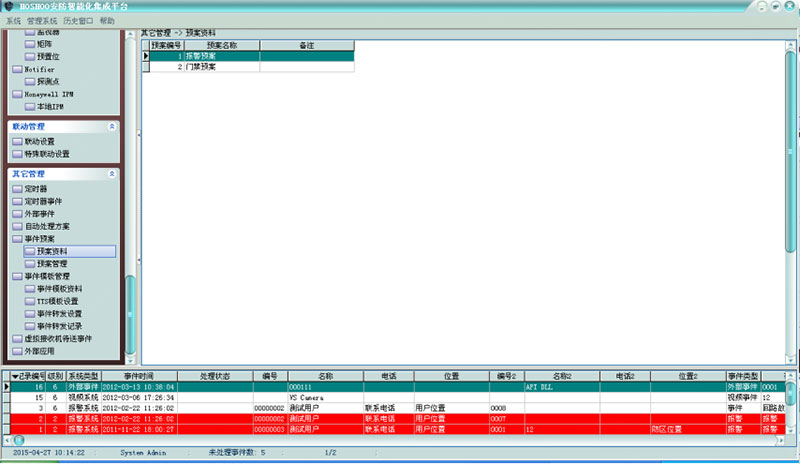The height and width of the screenshot is (464, 800).
Task: Collapse the 联动管理 panel section
Action: pos(112,127)
